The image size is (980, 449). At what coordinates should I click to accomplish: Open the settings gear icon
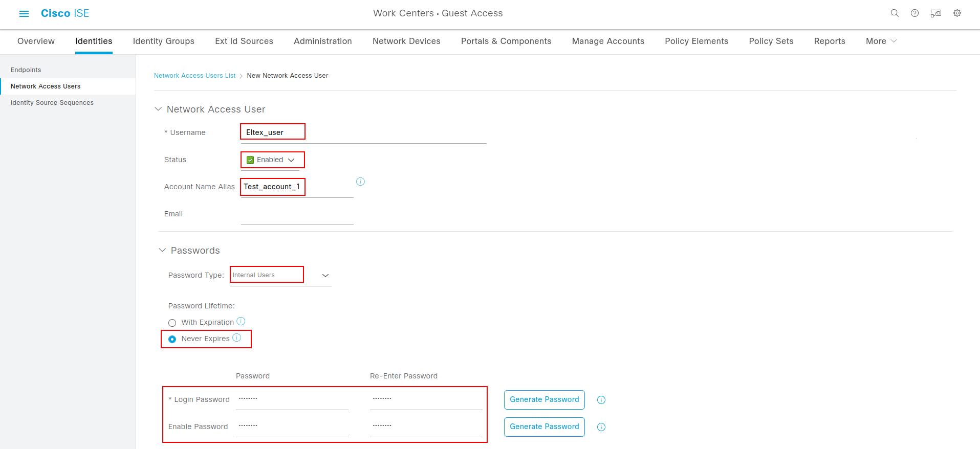[x=957, y=13]
